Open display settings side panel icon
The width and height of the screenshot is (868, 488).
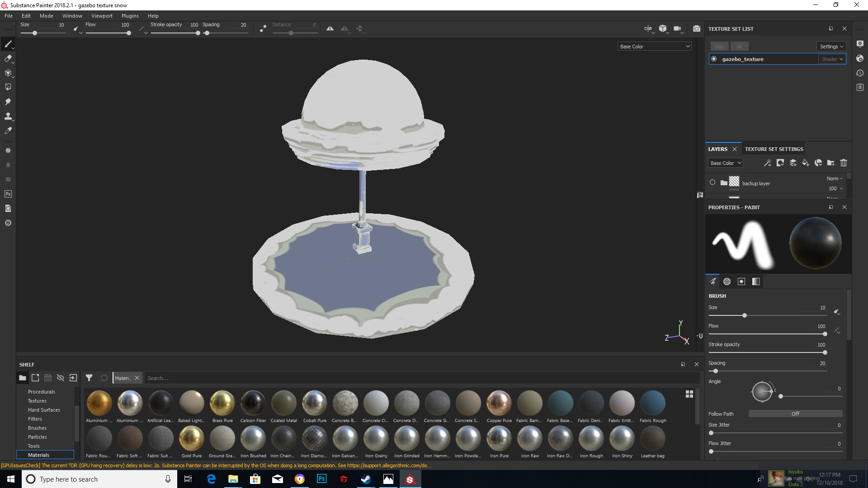pyautogui.click(x=860, y=44)
